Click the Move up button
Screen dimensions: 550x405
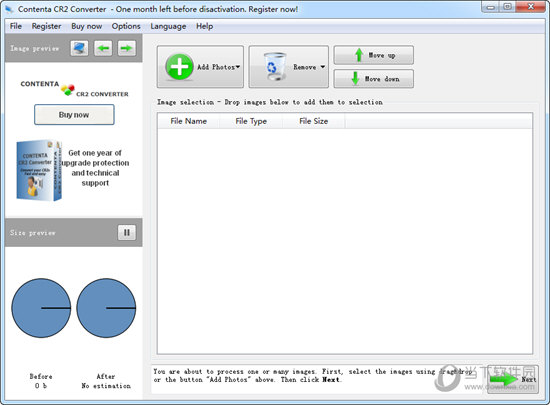(374, 55)
